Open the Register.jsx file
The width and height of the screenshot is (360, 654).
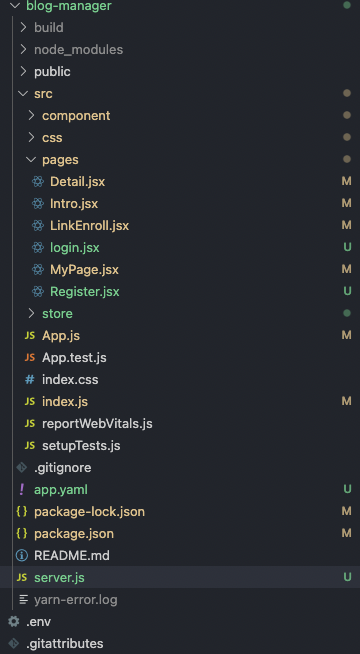point(85,292)
